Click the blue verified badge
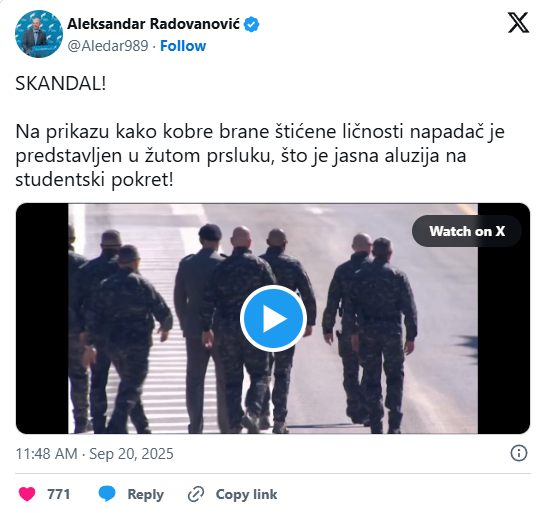The height and width of the screenshot is (513, 539). 252,24
